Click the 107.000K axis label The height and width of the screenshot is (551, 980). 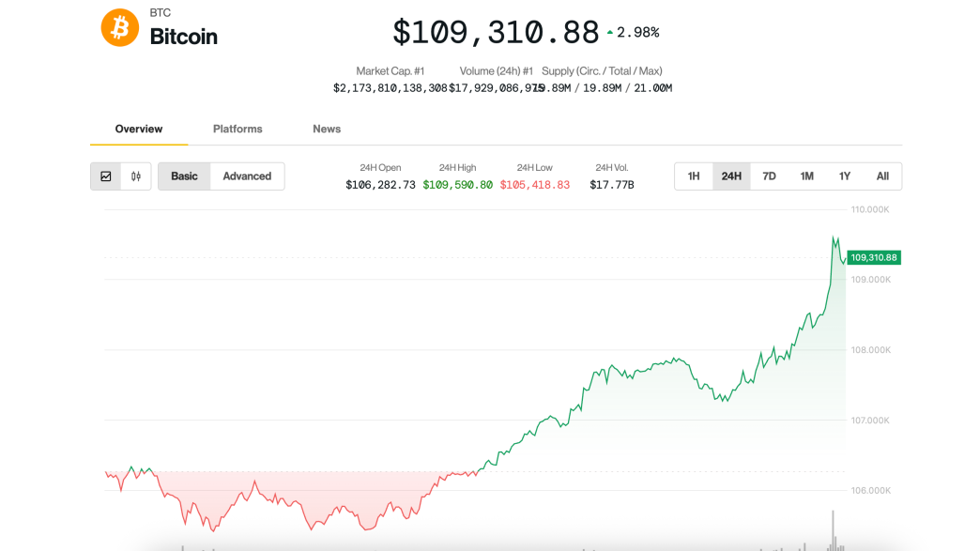point(870,421)
